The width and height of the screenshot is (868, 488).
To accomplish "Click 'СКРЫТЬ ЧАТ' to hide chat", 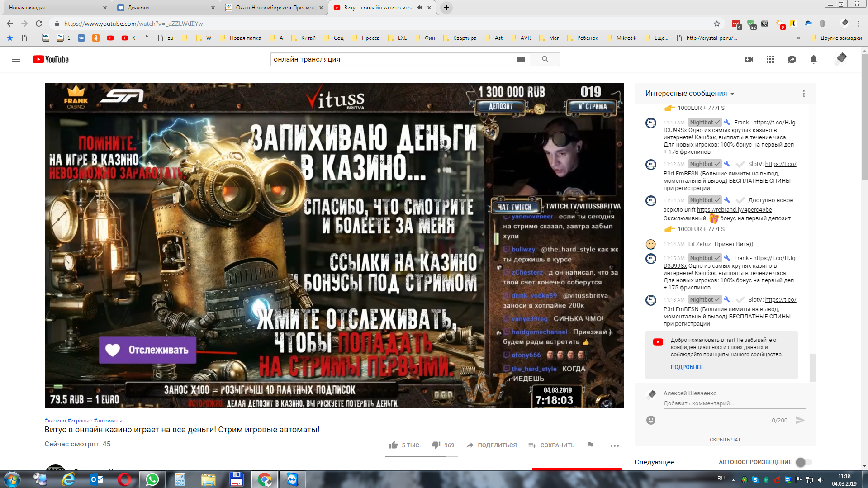I will coord(725,440).
